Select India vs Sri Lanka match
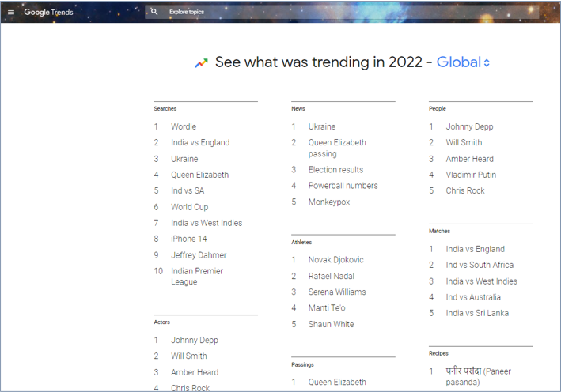 [477, 313]
